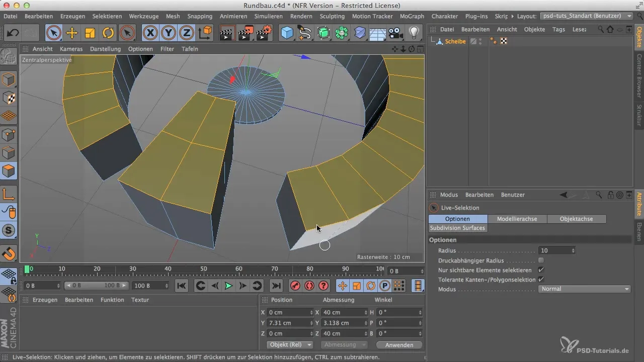
Task: Select the Scheibe object in object manager
Action: (455, 42)
